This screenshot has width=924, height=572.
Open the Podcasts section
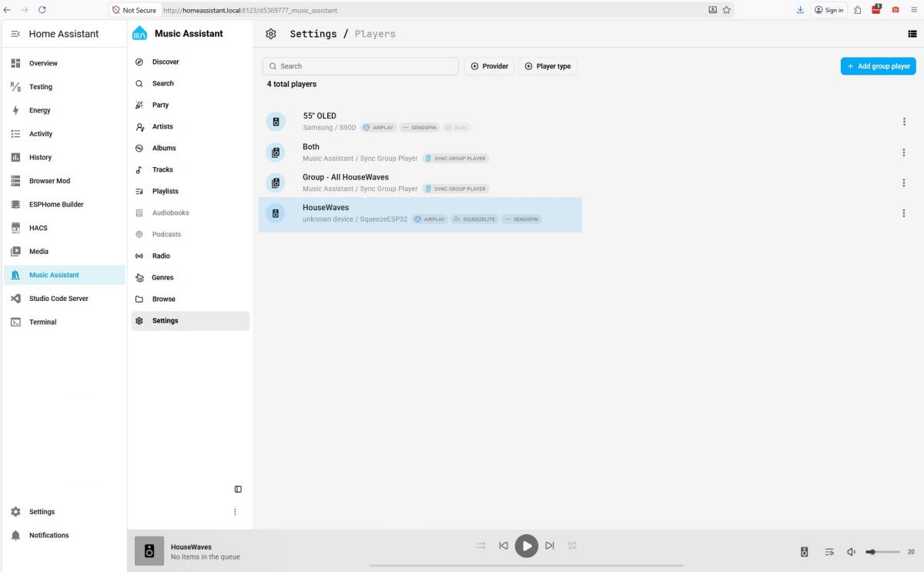(x=166, y=234)
